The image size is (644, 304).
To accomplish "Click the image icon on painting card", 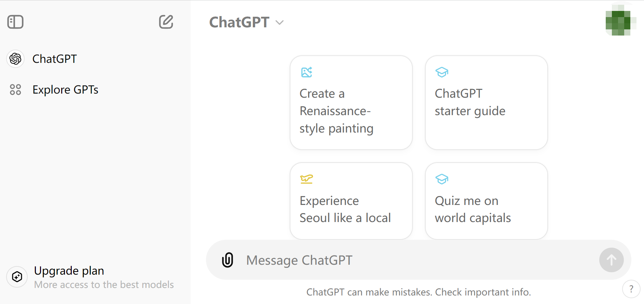I will pos(307,72).
